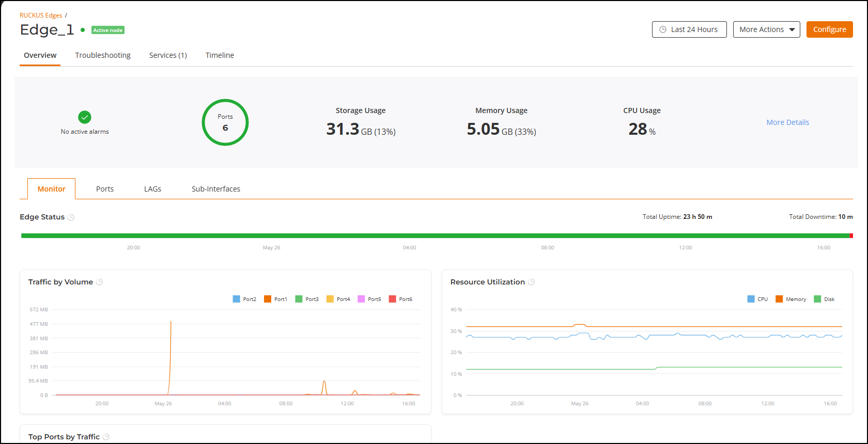Open the More Details link
The image size is (868, 444).
click(x=787, y=122)
